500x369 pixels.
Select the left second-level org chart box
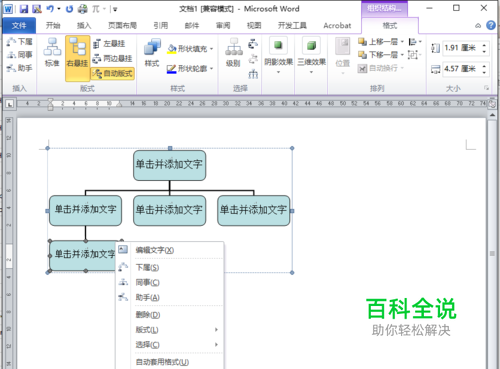coord(85,210)
